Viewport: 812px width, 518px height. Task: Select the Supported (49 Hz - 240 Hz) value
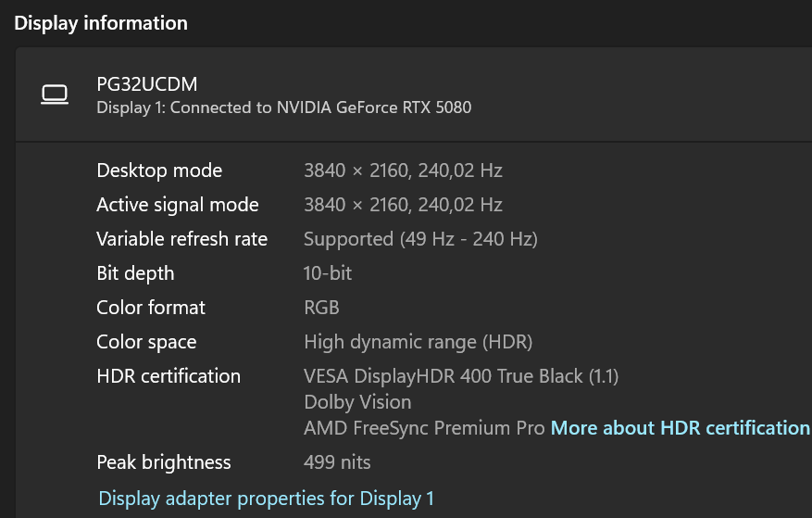[x=420, y=239]
